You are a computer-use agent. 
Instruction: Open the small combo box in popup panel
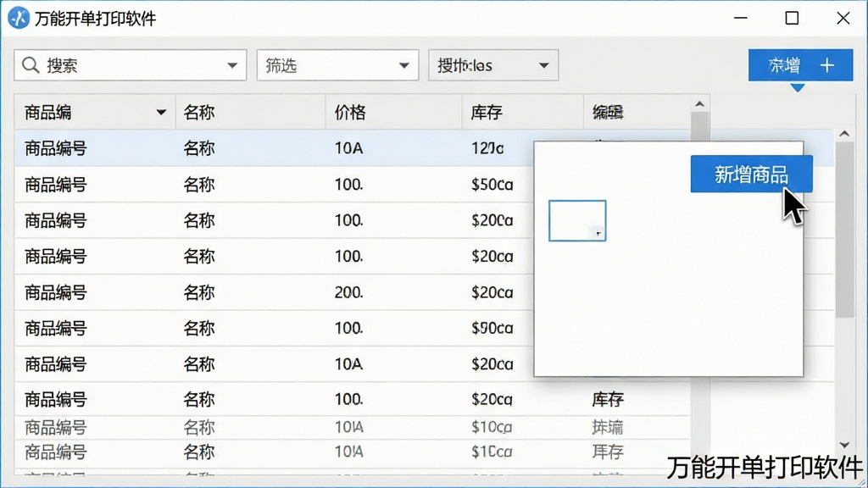pos(577,221)
